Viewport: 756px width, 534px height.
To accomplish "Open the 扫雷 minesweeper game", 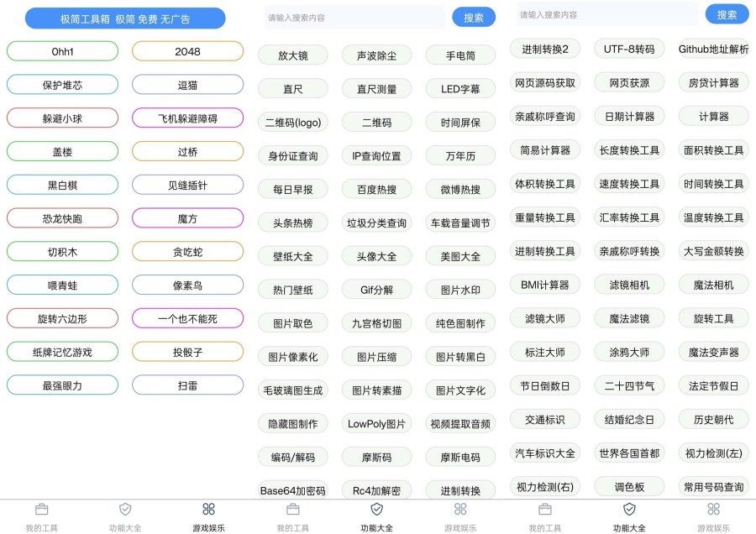I will click(187, 385).
